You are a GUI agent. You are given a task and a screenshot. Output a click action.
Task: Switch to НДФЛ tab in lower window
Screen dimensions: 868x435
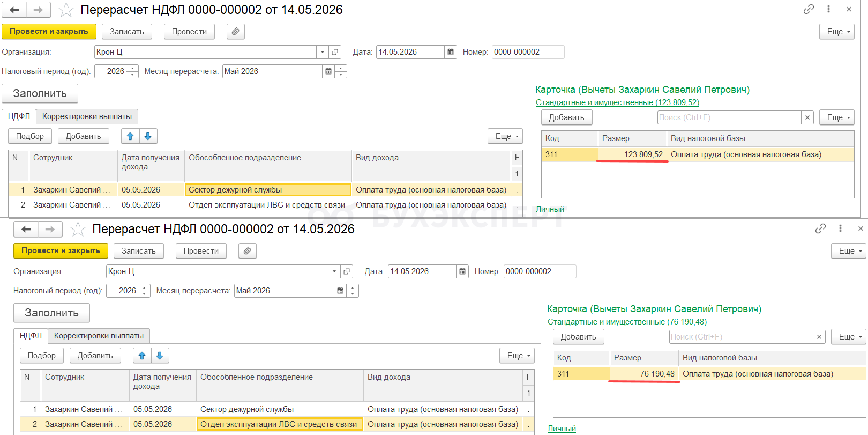31,336
